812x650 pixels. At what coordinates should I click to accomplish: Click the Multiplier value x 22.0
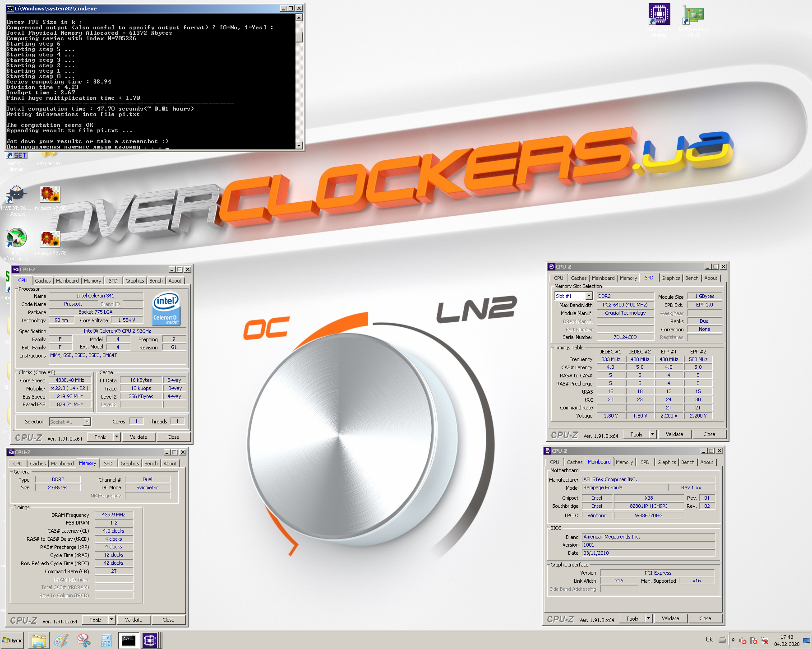(x=70, y=388)
